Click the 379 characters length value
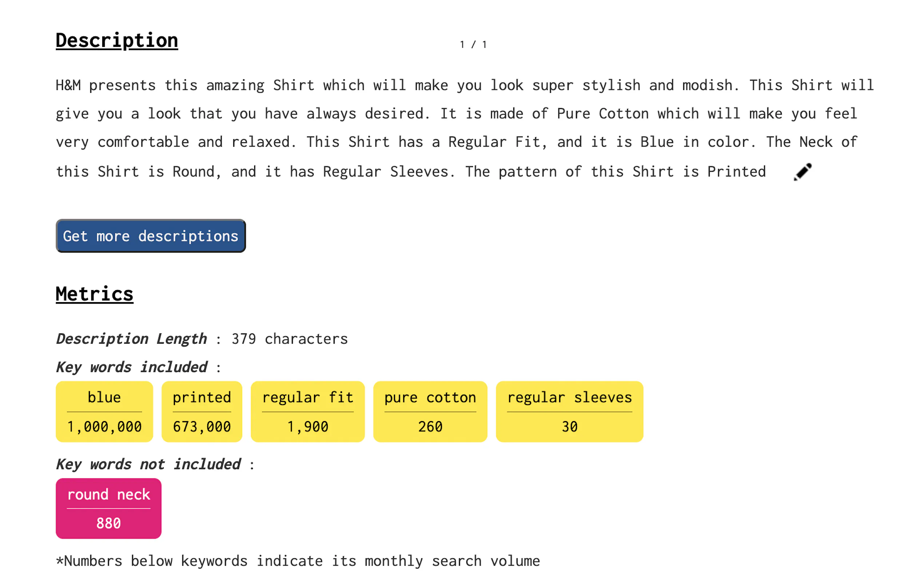924x578 pixels. (290, 339)
